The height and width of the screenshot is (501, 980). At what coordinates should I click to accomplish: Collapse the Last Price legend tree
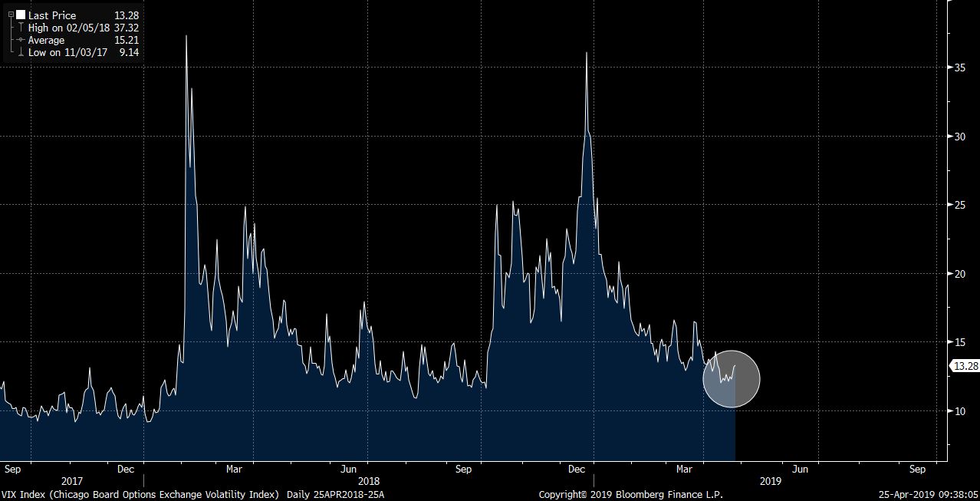pos(11,15)
